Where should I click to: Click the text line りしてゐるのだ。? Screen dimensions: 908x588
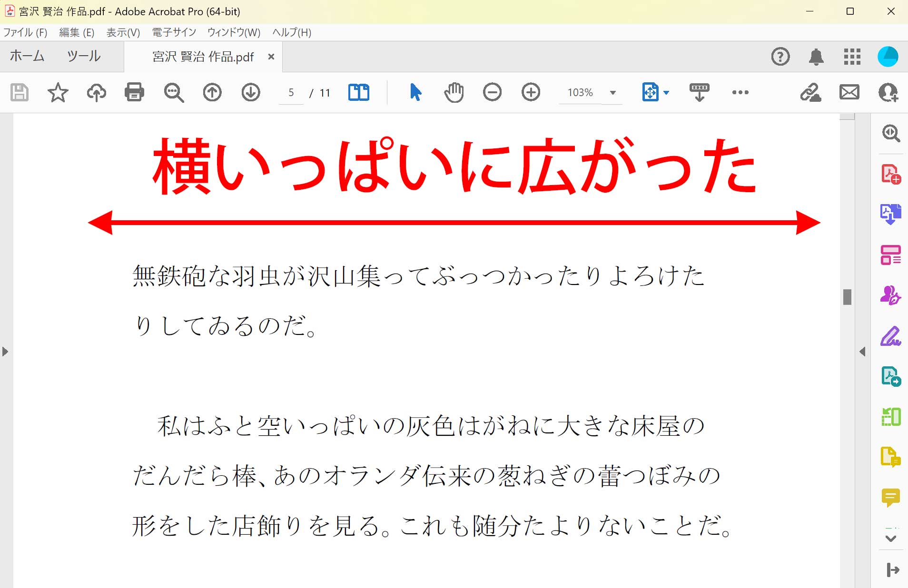(x=225, y=326)
